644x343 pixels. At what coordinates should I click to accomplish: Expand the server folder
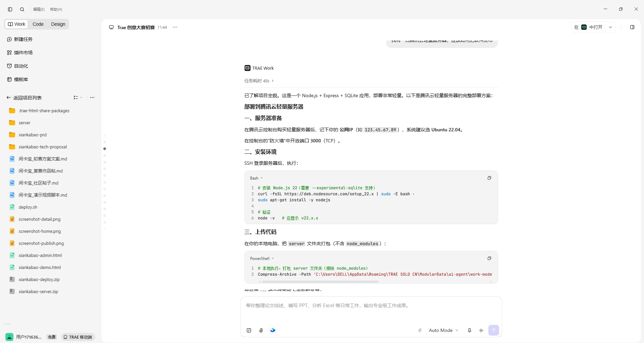pyautogui.click(x=20, y=123)
